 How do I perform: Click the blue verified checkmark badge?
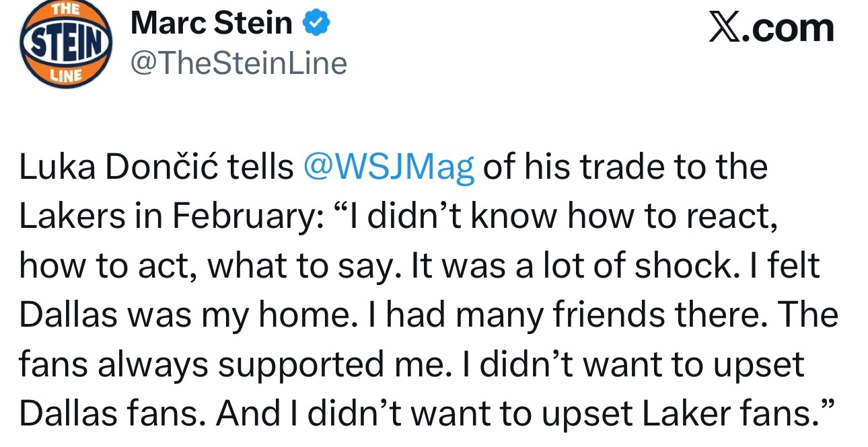(316, 24)
